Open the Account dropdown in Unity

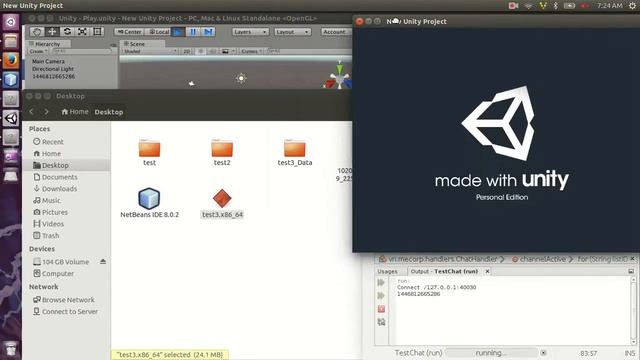pyautogui.click(x=336, y=32)
